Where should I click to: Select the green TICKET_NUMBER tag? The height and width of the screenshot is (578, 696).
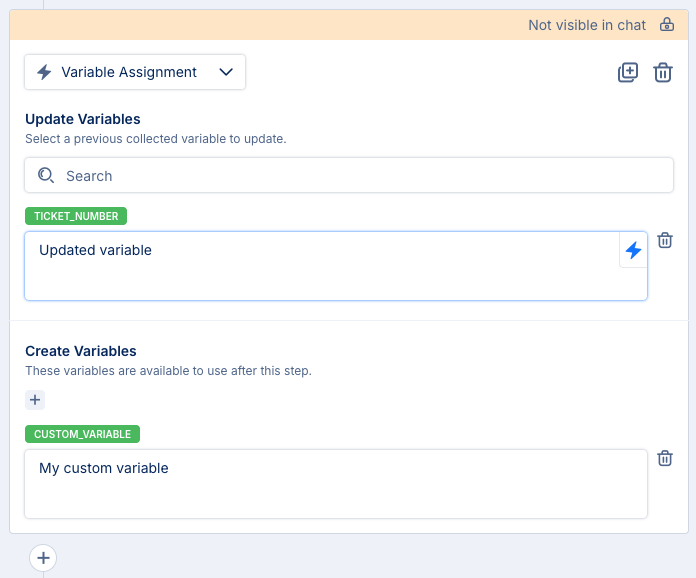coord(76,216)
